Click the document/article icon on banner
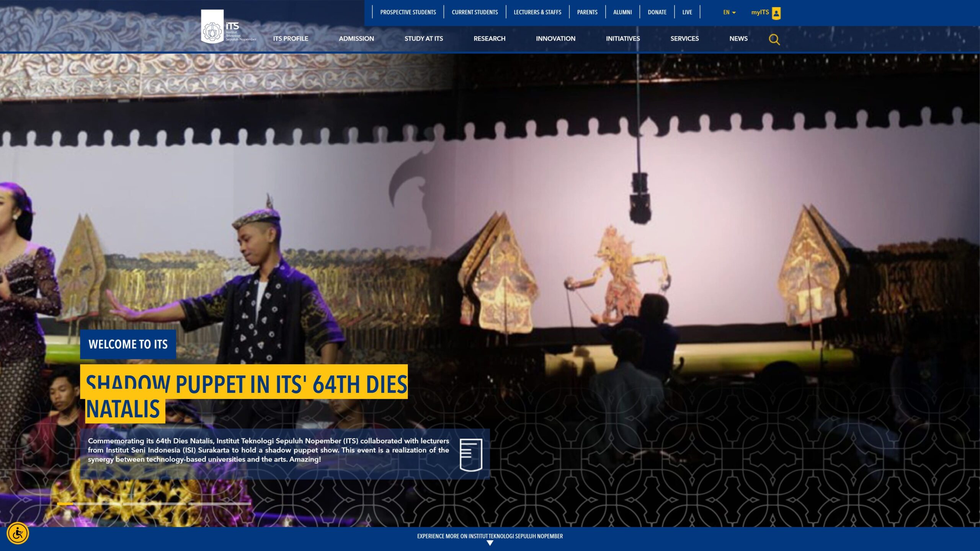The image size is (980, 551). [x=470, y=453]
